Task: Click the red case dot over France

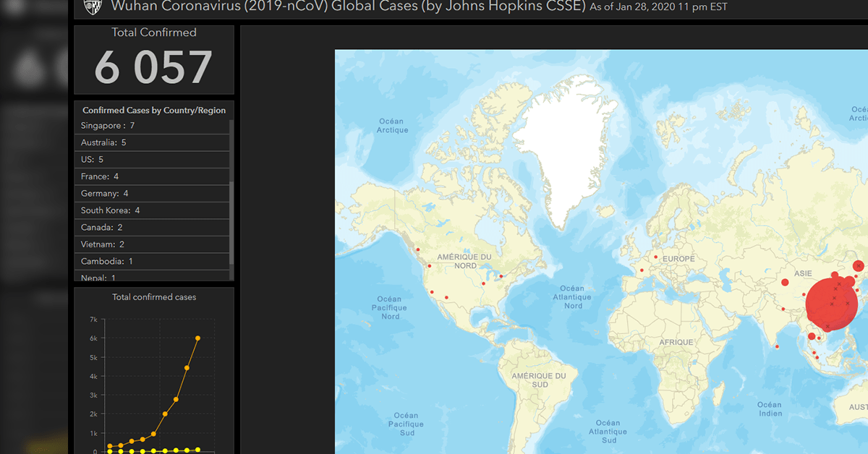Action: pyautogui.click(x=642, y=271)
